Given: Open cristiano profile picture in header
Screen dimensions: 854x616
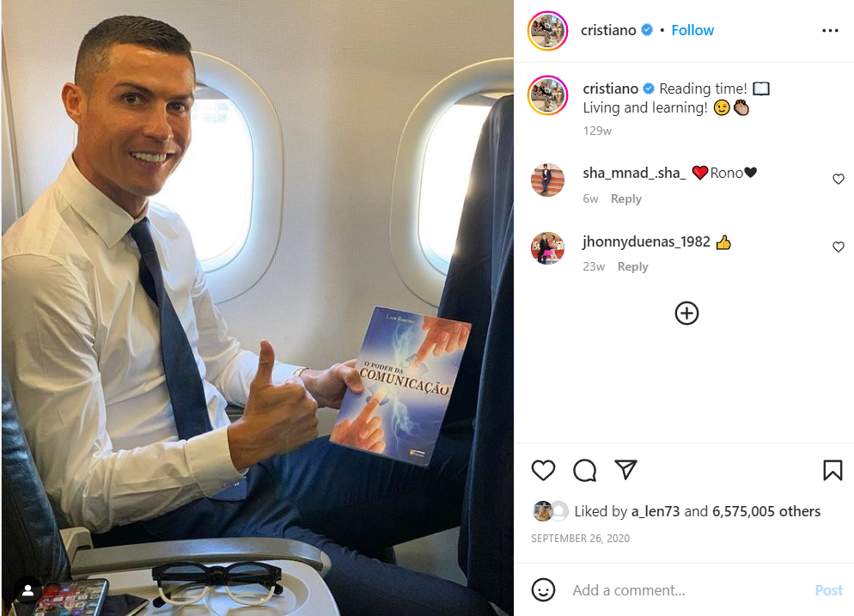Looking at the screenshot, I should 548,31.
